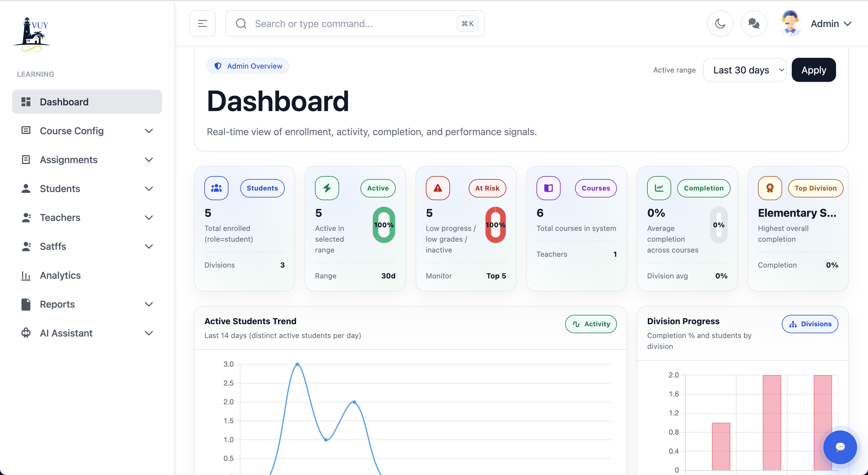Click the Completion chart-line icon

(659, 188)
